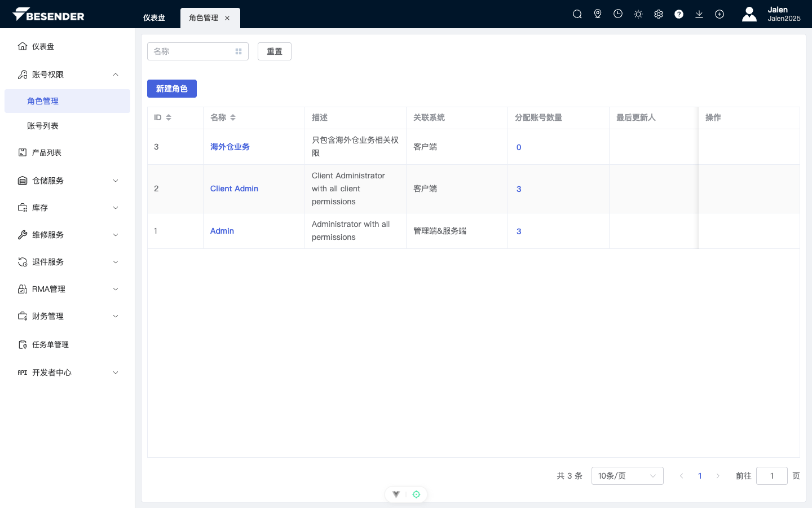This screenshot has height=508, width=812.
Task: Click the BESENDER logo
Action: coord(48,14)
